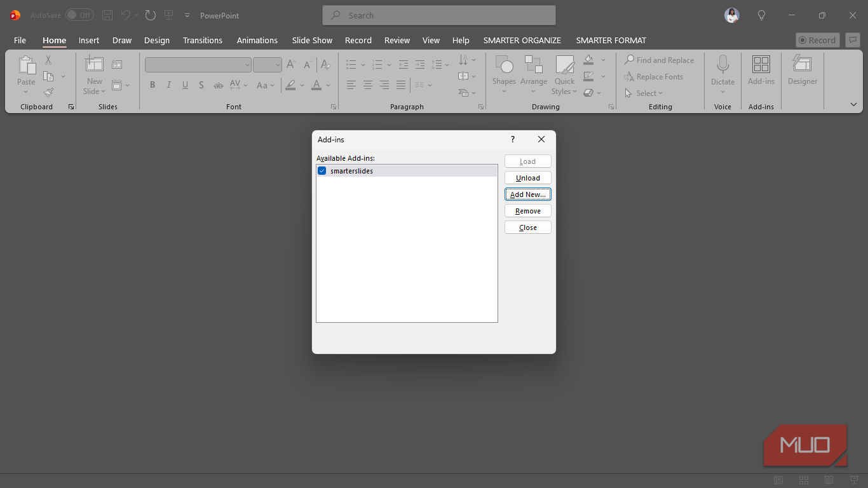
Task: Click the Unload button
Action: click(528, 178)
